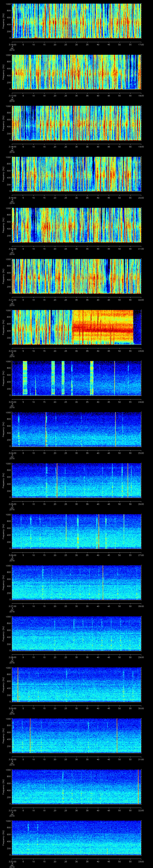
Task: Open the spectrogram panel starting at 3:32:00
Action: point(77,838)
